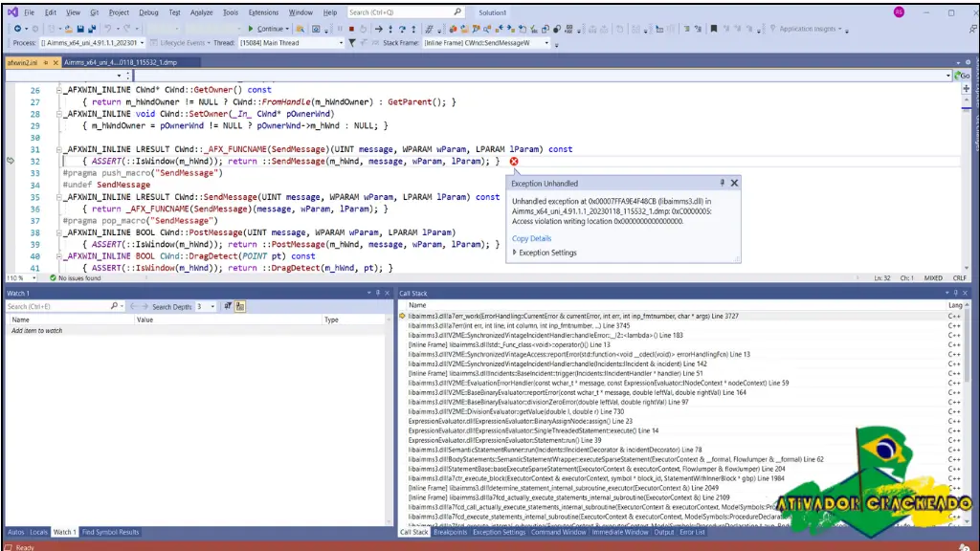Viewport: 980px width, 551px height.
Task: Open the File menu
Action: tap(30, 11)
